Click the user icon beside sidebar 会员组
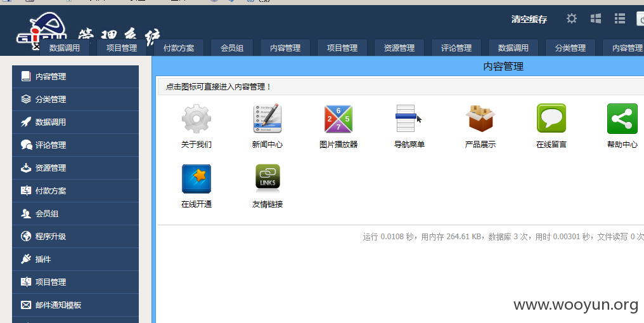644x323 pixels. coord(26,213)
